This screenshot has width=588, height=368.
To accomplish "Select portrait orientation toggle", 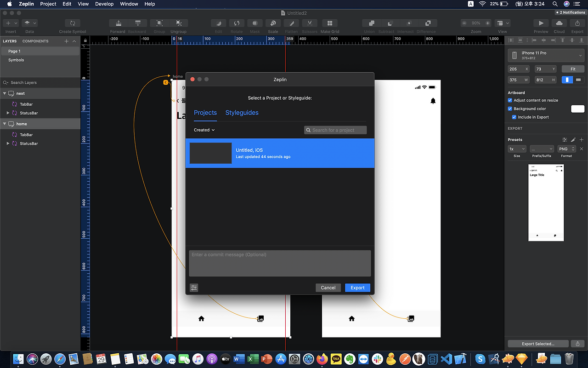I will pyautogui.click(x=567, y=80).
